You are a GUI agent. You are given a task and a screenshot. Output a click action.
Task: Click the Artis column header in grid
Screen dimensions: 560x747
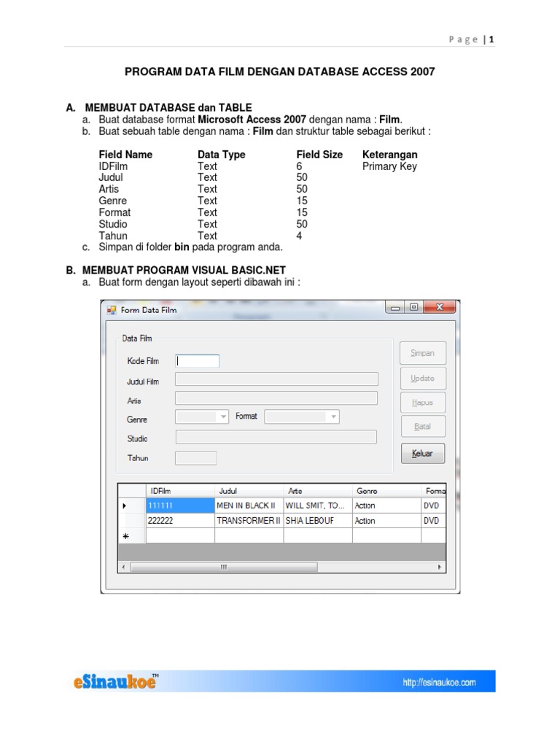click(318, 491)
